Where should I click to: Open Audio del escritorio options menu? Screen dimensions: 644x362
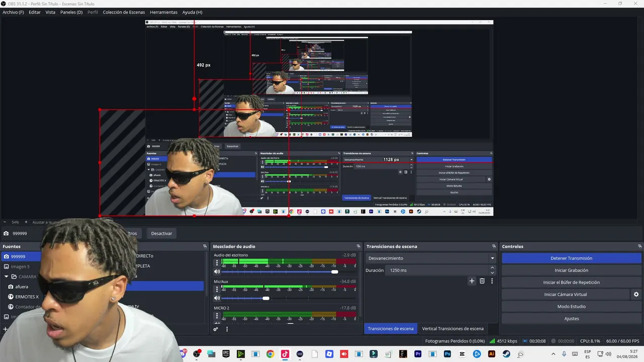point(217,262)
